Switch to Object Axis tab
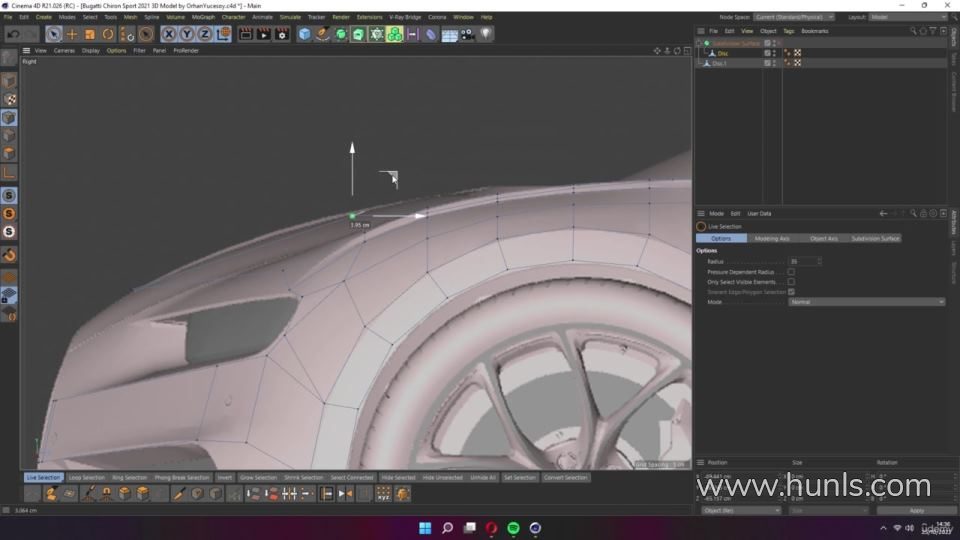960x540 pixels. pyautogui.click(x=823, y=238)
